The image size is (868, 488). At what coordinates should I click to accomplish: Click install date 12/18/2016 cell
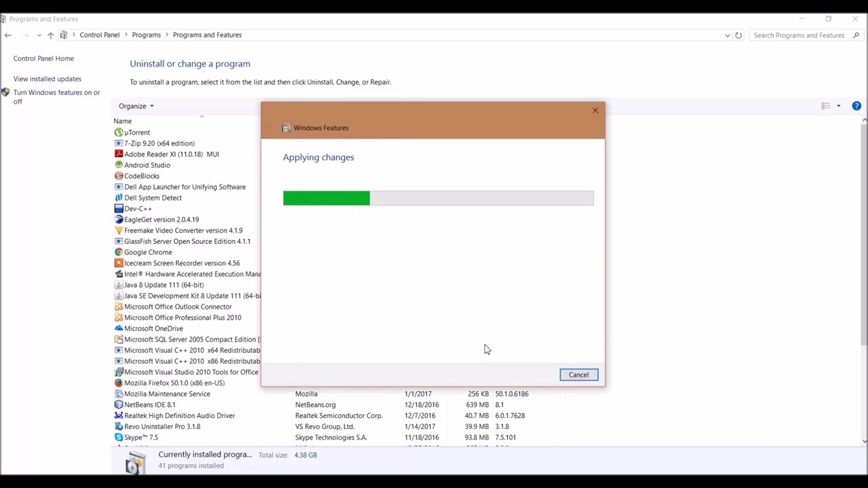click(x=422, y=405)
